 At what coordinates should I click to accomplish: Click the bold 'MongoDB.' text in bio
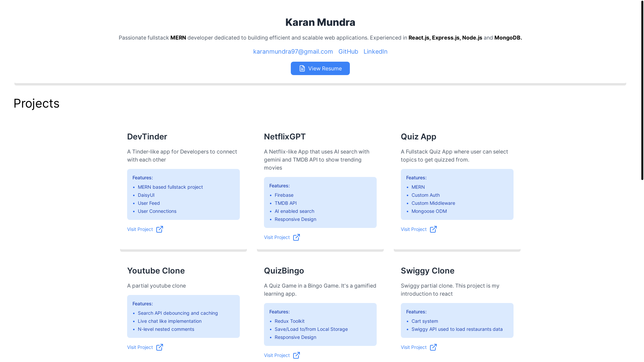click(x=508, y=38)
